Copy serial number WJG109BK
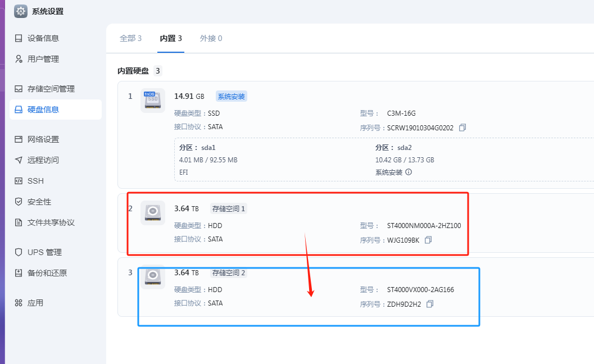The width and height of the screenshot is (594, 364). [x=428, y=240]
